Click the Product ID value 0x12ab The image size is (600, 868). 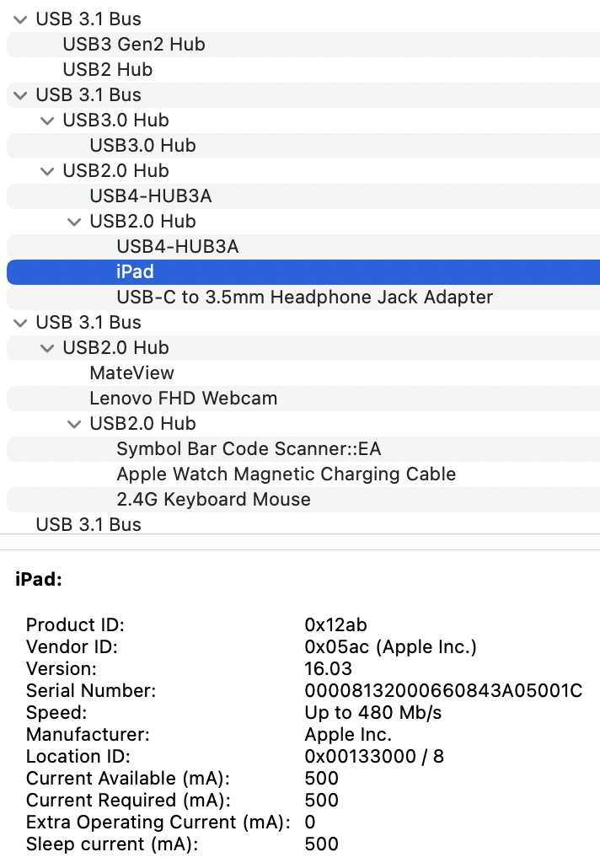(x=335, y=625)
